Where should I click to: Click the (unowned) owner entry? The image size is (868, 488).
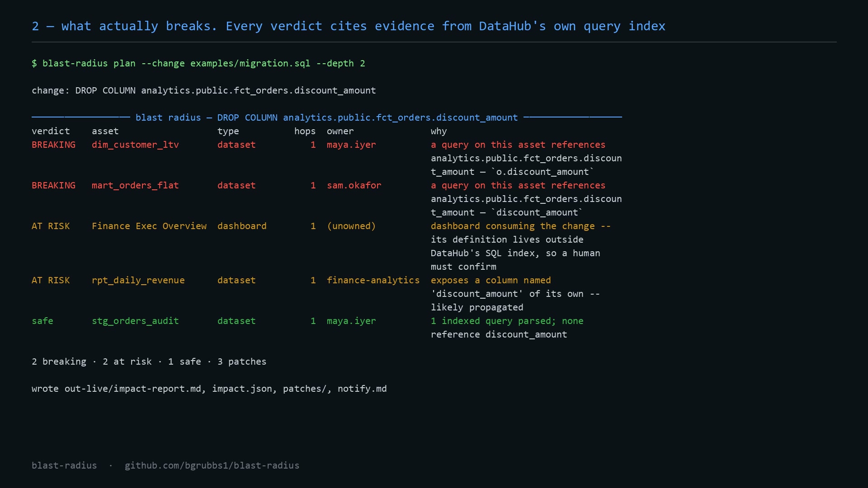pyautogui.click(x=351, y=226)
